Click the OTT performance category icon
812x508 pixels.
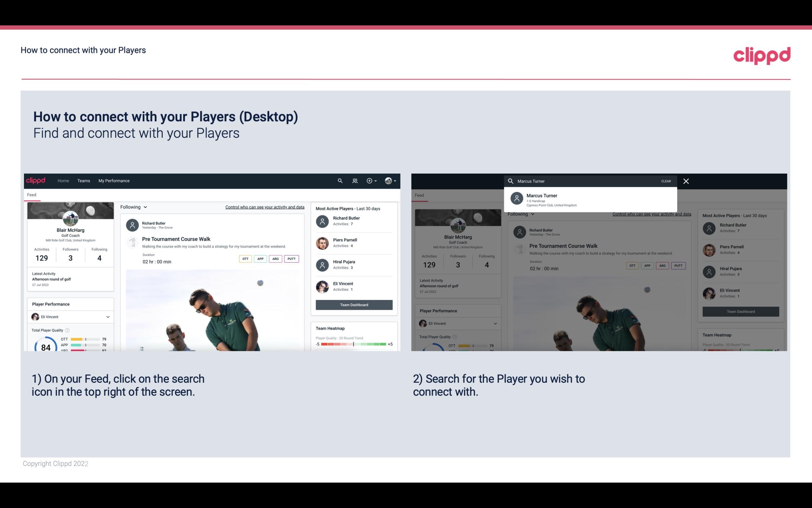coord(245,259)
